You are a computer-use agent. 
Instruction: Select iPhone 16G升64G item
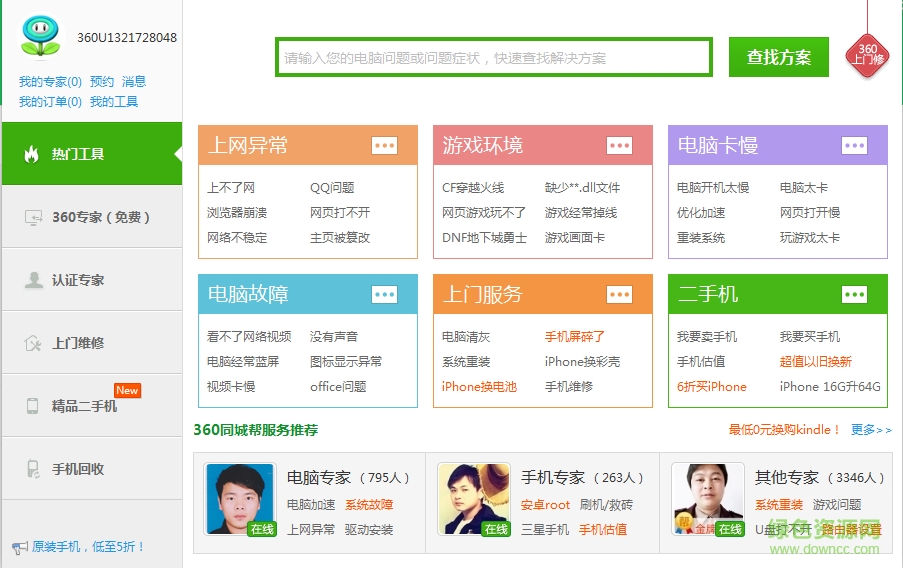(x=830, y=387)
